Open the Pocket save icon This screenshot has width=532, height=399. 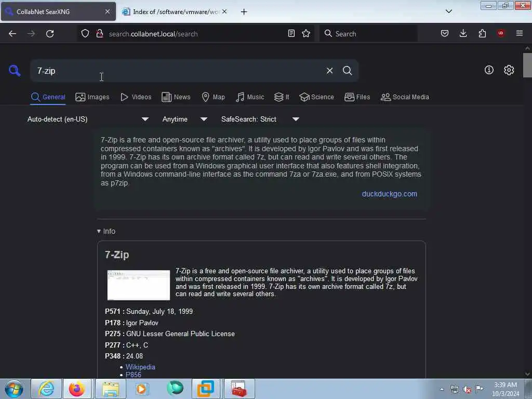pos(445,33)
